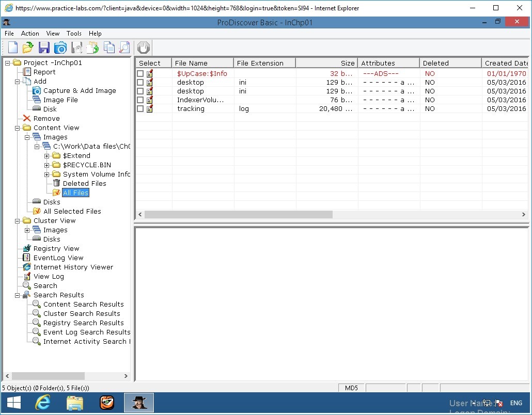Check the box for first desktop.ini row
532x415 pixels.
140,83
